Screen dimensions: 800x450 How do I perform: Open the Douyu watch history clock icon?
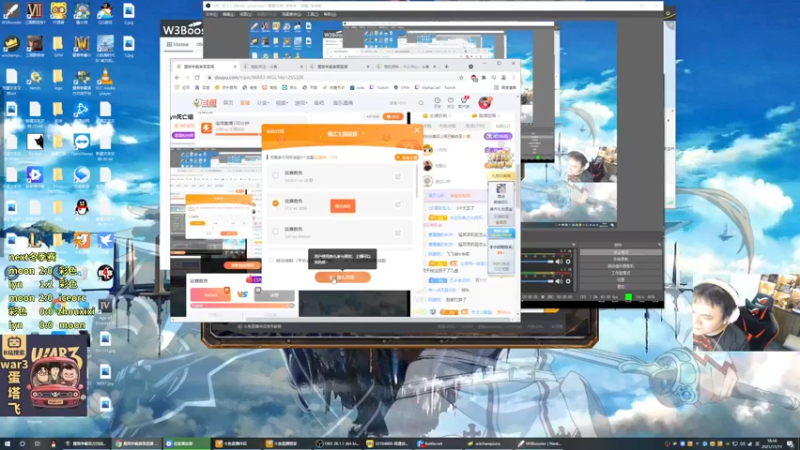[x=437, y=102]
